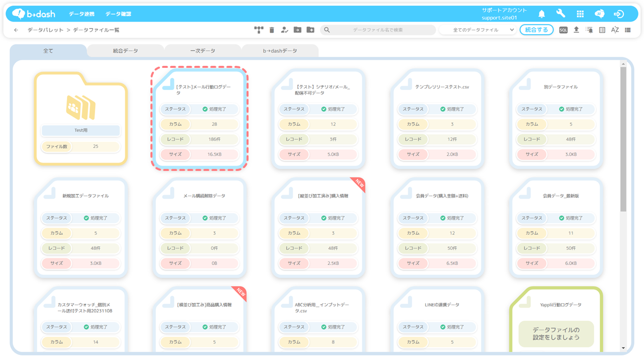
Task: Select the ABC分析用_インプットデータ.csv card
Action: pyautogui.click(x=318, y=319)
